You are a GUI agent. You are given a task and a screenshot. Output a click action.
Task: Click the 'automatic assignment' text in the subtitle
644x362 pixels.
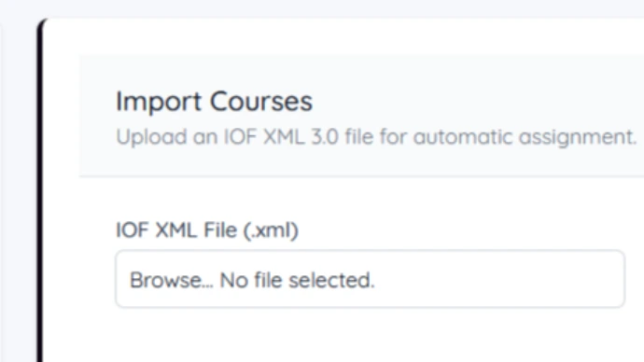coord(525,137)
